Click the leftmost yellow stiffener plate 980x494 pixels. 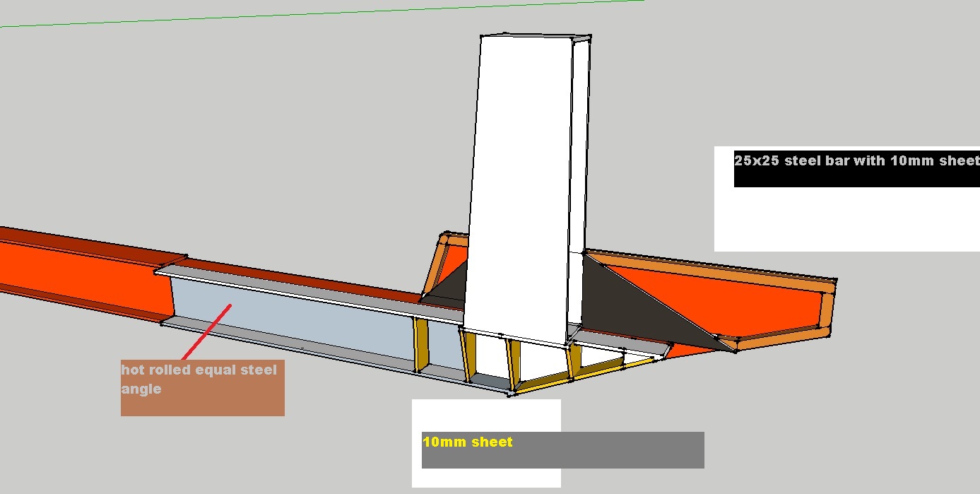tap(421, 345)
